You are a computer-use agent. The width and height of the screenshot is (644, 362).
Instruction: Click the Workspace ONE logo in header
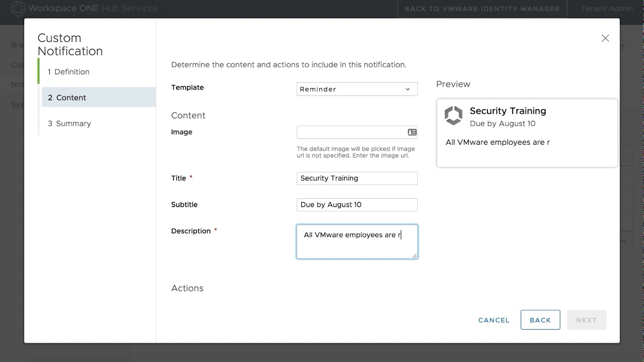(18, 9)
